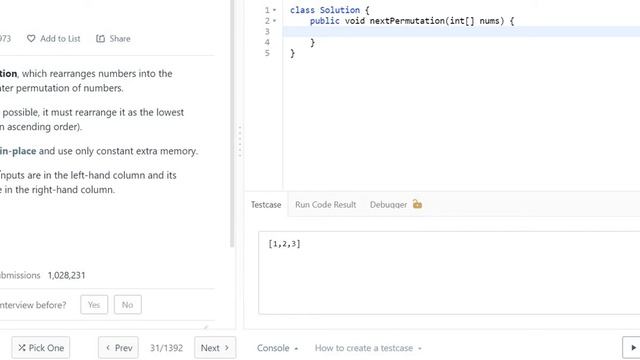Click the Share label
This screenshot has width=640, height=360.
(120, 38)
